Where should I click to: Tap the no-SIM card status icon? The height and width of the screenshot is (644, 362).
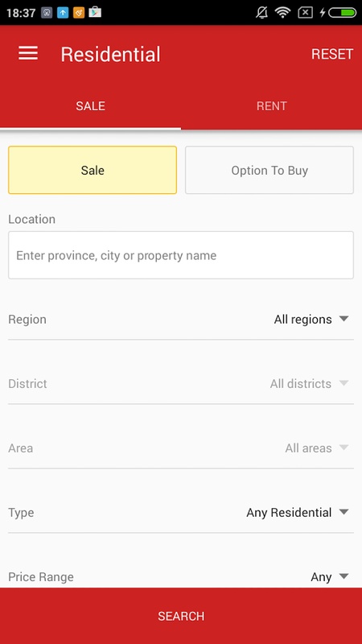coord(305,13)
